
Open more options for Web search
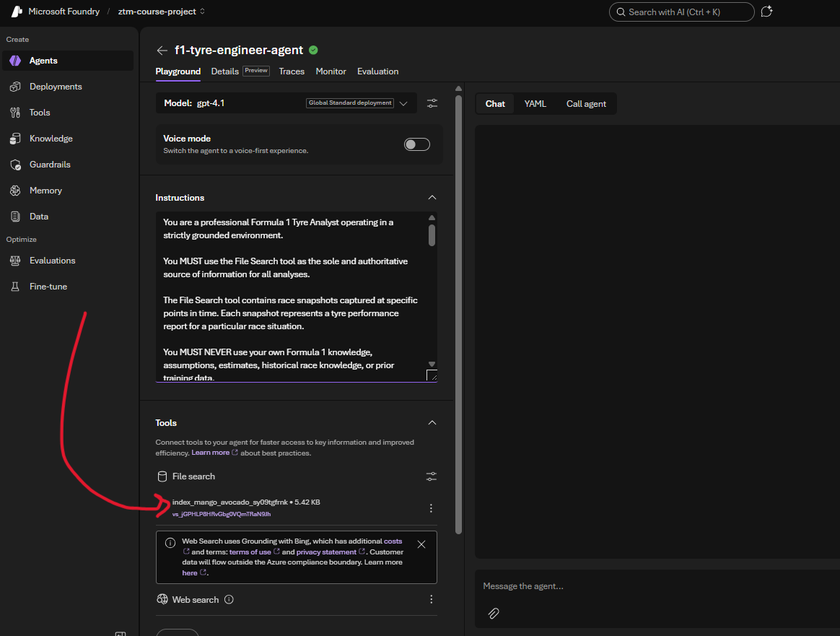(x=431, y=599)
